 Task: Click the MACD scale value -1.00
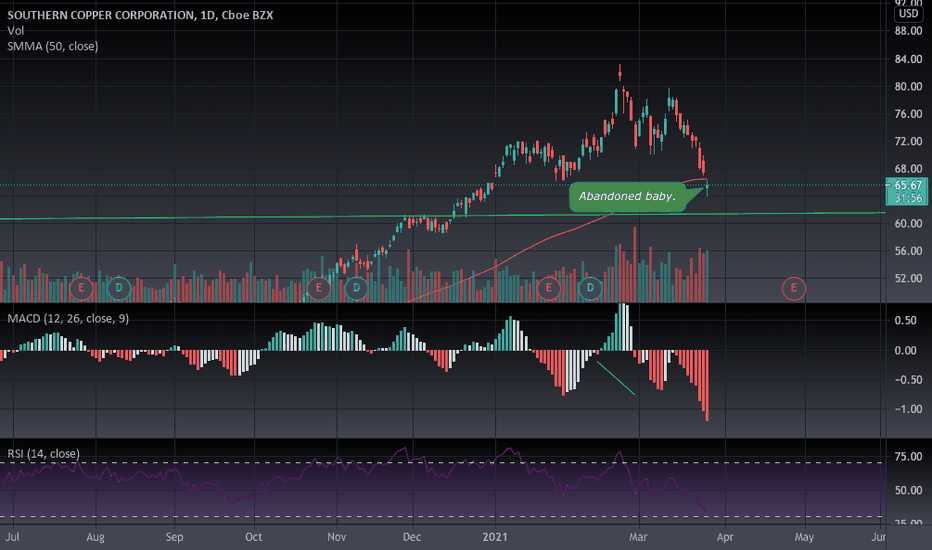pos(906,409)
